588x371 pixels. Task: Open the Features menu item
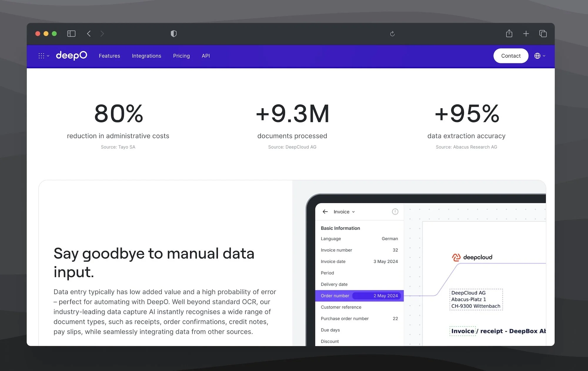tap(109, 56)
